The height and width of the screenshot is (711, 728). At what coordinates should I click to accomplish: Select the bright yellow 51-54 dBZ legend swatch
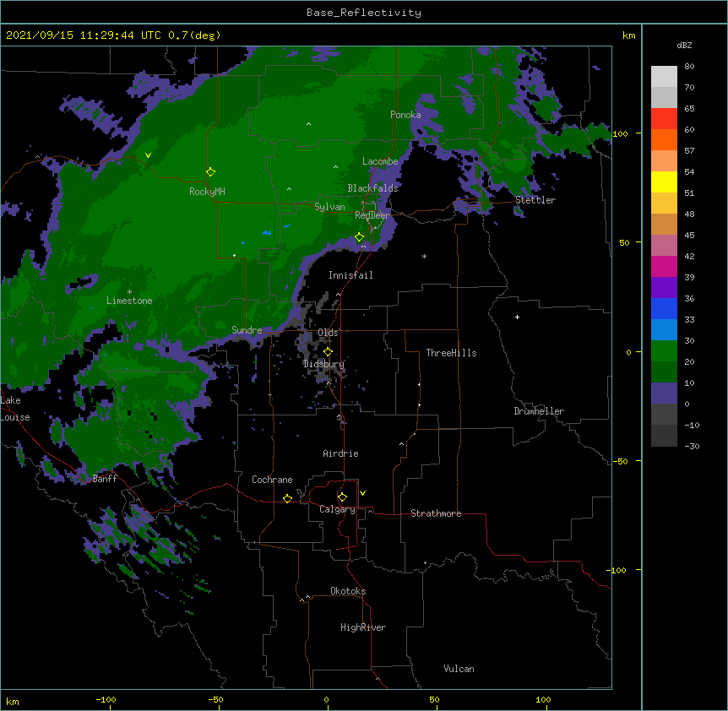pyautogui.click(x=664, y=182)
